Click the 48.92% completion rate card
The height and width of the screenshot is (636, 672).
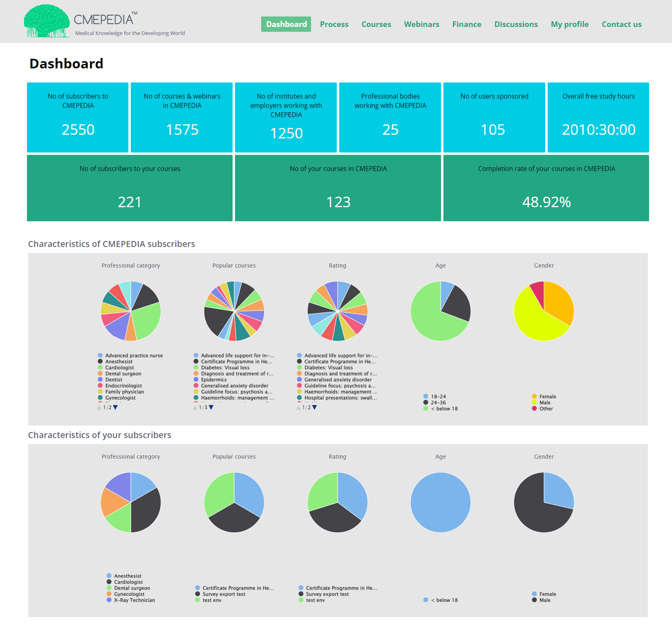[x=546, y=188]
